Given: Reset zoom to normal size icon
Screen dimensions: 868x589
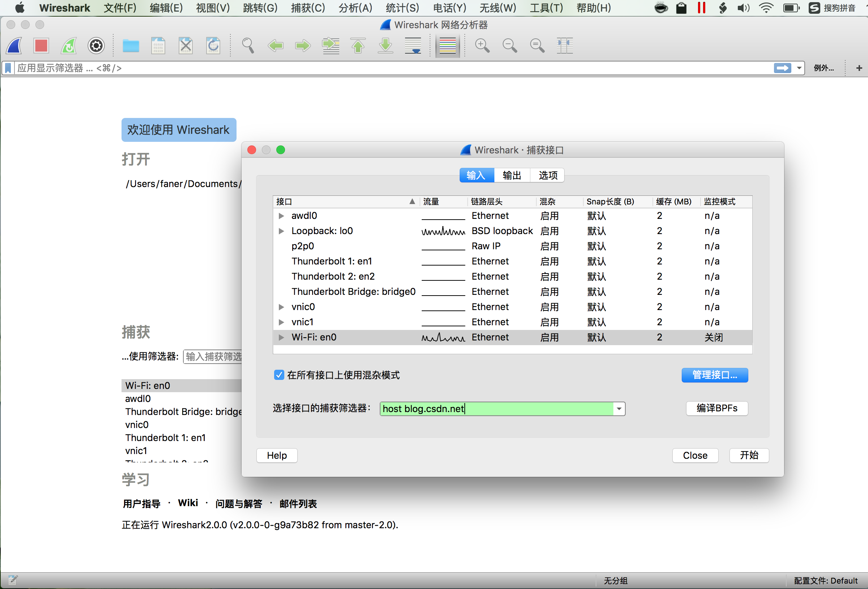Looking at the screenshot, I should click(x=537, y=46).
